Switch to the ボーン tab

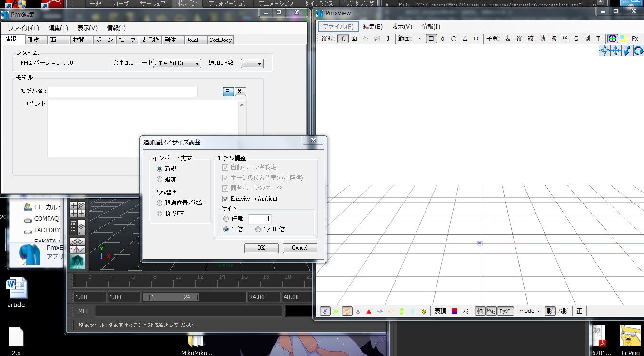point(104,40)
